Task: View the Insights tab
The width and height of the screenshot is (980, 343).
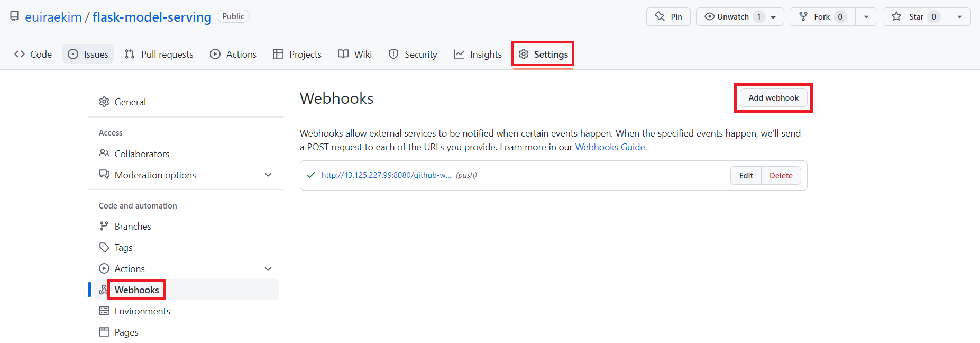Action: 478,54
